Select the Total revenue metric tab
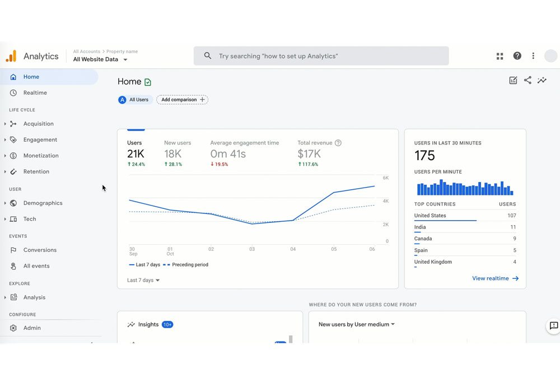The image size is (560, 392). pyautogui.click(x=319, y=154)
